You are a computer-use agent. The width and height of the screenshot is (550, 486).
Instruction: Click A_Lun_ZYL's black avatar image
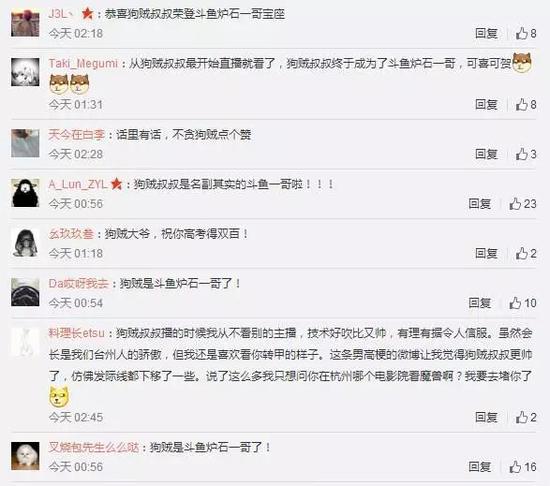[25, 193]
